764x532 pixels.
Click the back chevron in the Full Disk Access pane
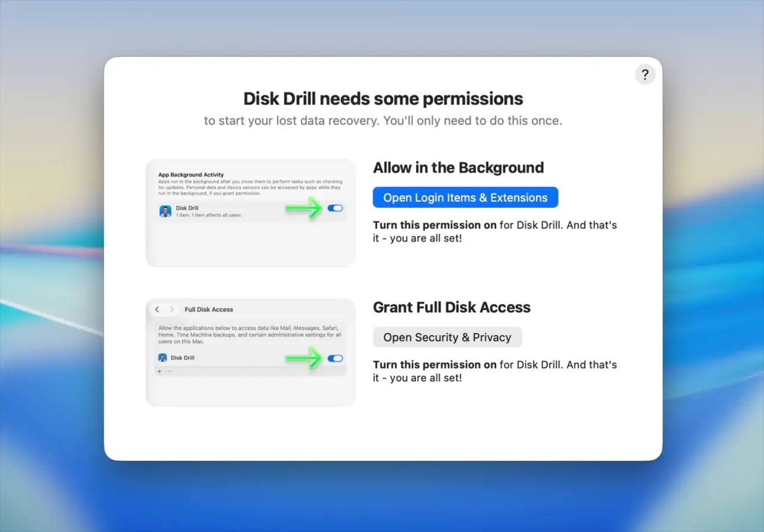157,309
